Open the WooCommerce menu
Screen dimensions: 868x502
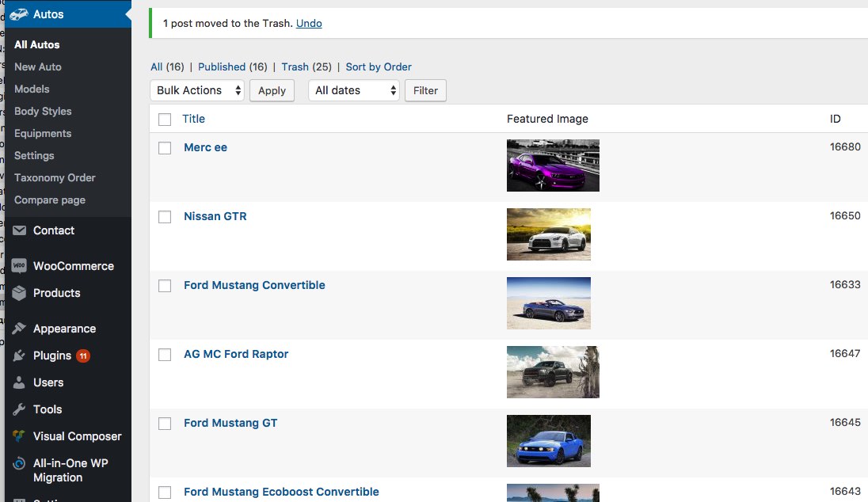point(73,266)
